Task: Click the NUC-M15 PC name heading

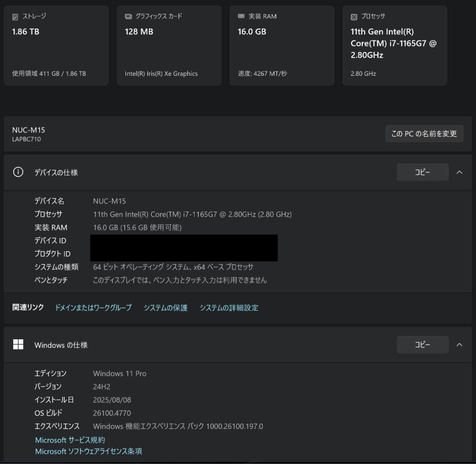Action: tap(29, 130)
